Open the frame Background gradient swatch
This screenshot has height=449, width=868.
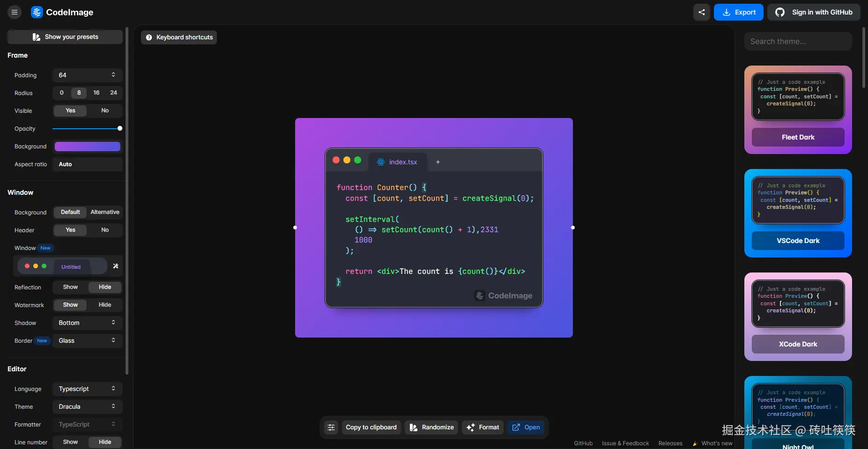tap(88, 147)
